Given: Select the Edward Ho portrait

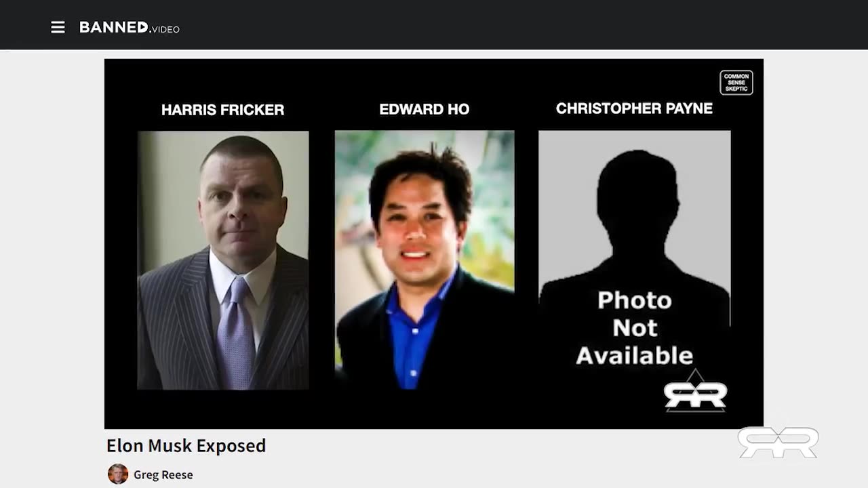Looking at the screenshot, I should click(425, 260).
